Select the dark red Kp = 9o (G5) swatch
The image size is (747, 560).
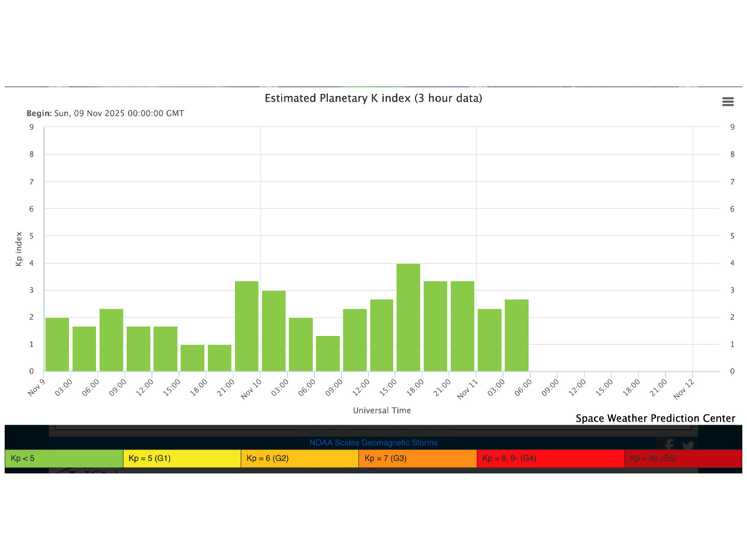[x=683, y=458]
